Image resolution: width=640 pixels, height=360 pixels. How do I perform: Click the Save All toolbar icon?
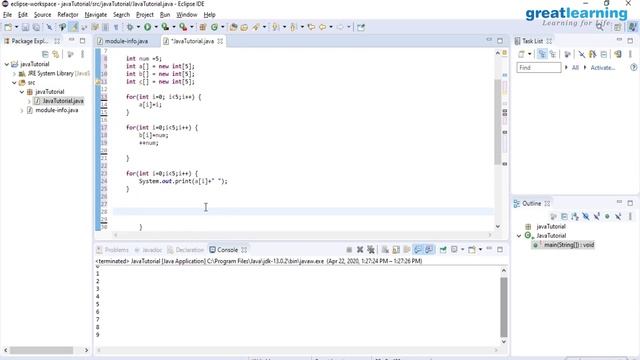pyautogui.click(x=36, y=27)
